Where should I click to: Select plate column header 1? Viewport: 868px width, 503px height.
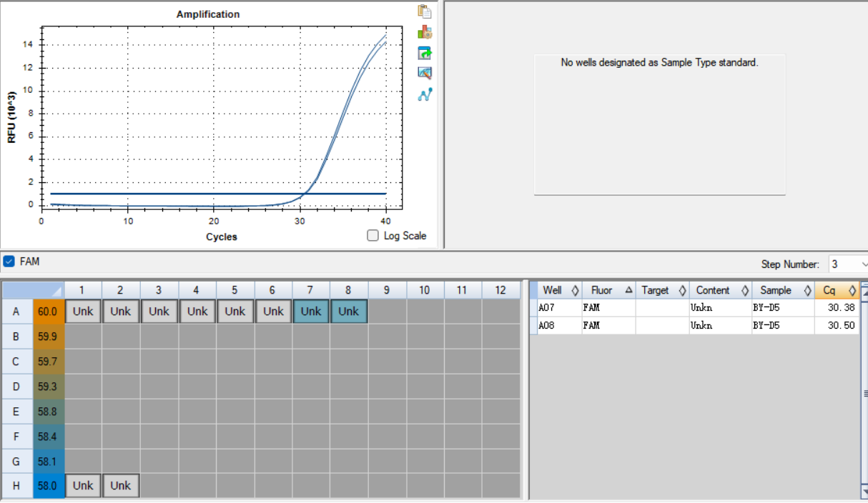click(x=83, y=290)
